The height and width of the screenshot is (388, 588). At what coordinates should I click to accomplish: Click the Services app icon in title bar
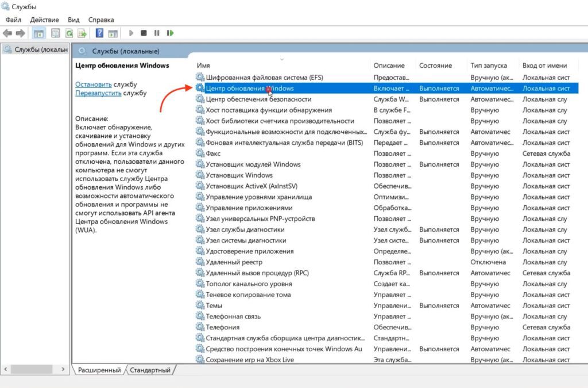(5, 6)
